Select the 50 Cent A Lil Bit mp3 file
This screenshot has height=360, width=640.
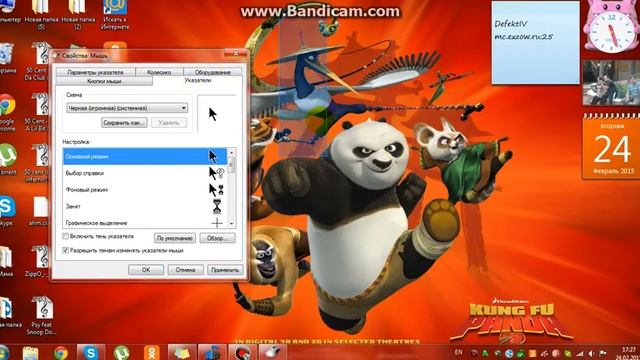(38, 112)
